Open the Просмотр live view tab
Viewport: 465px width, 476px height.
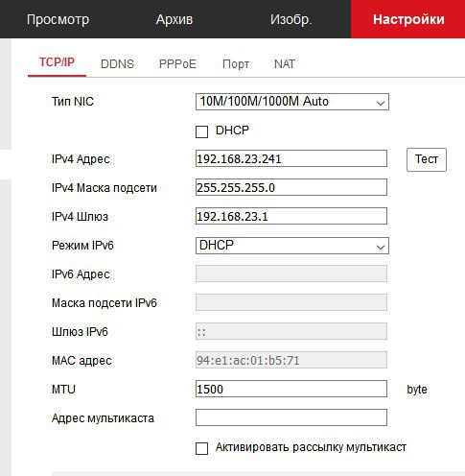coord(58,19)
